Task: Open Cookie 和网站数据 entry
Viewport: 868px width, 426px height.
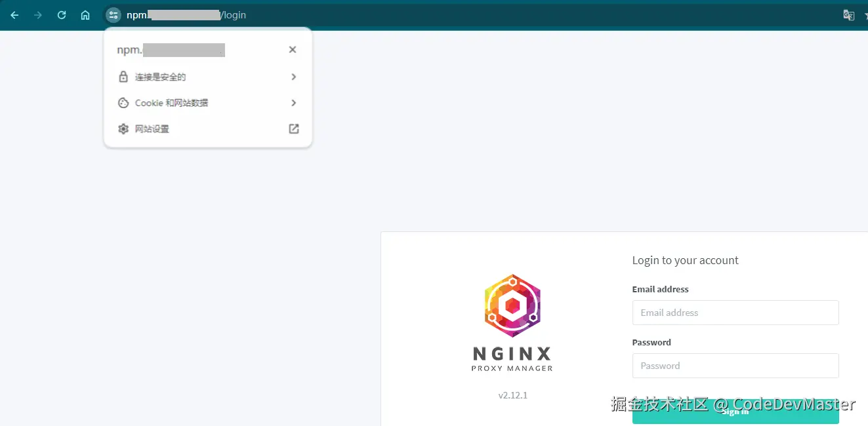Action: [x=208, y=103]
